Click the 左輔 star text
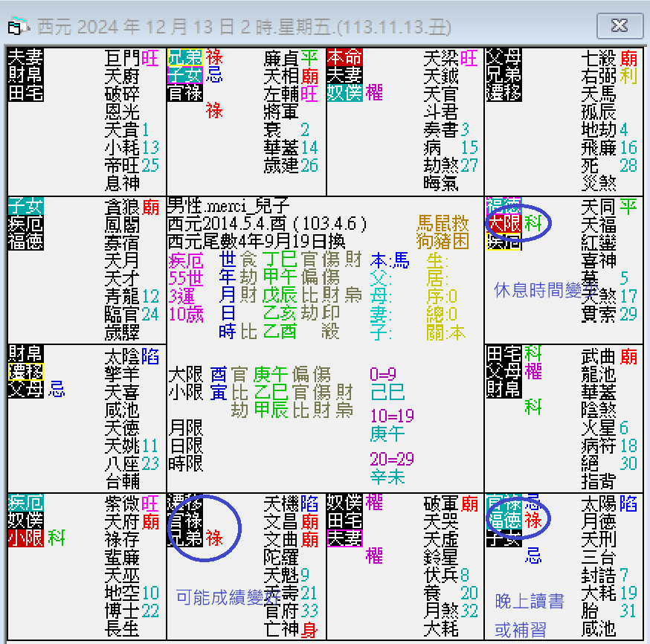This screenshot has height=644, width=650. tap(281, 94)
